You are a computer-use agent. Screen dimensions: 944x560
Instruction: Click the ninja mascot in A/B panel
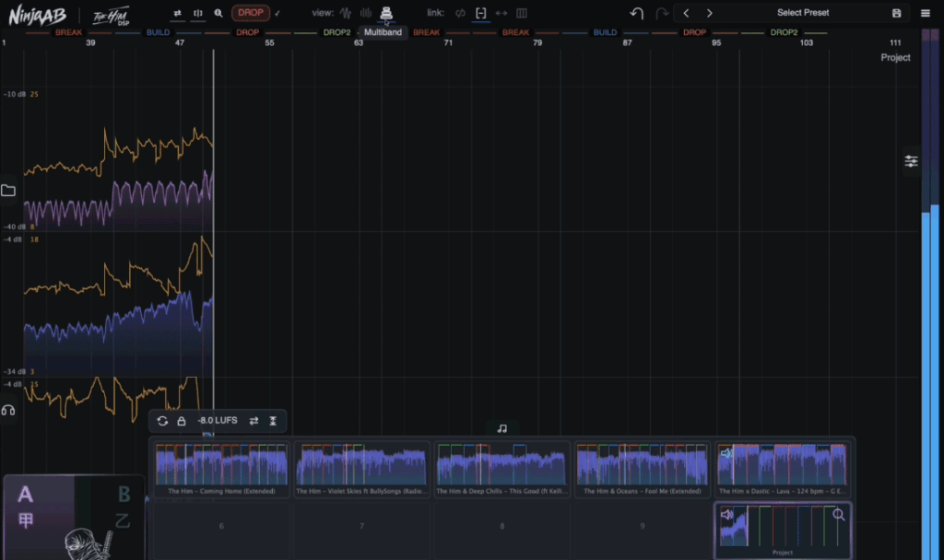pos(88,543)
